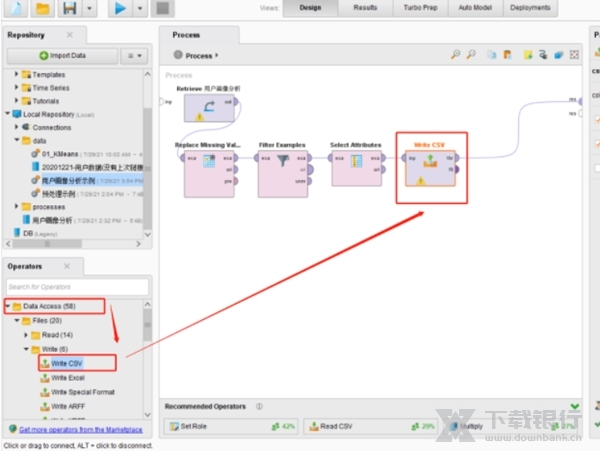Expand the Templates repository folder
The width and height of the screenshot is (600, 451).
pyautogui.click(x=17, y=75)
